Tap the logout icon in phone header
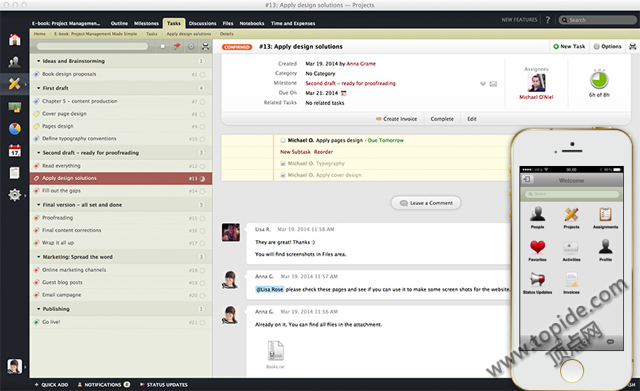 click(527, 180)
